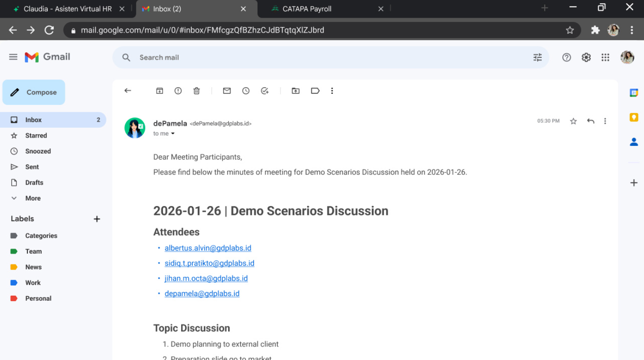Open albertus.alvin@gdplabs.id email link
The height and width of the screenshot is (360, 644).
coord(208,248)
